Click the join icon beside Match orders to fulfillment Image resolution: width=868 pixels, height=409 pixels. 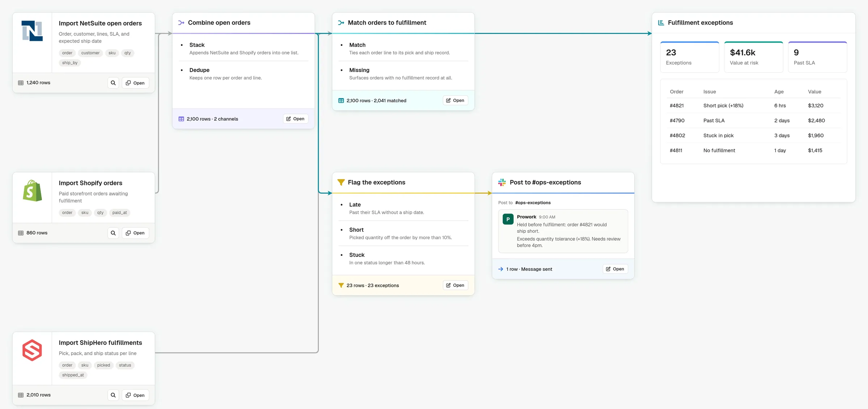pyautogui.click(x=341, y=23)
